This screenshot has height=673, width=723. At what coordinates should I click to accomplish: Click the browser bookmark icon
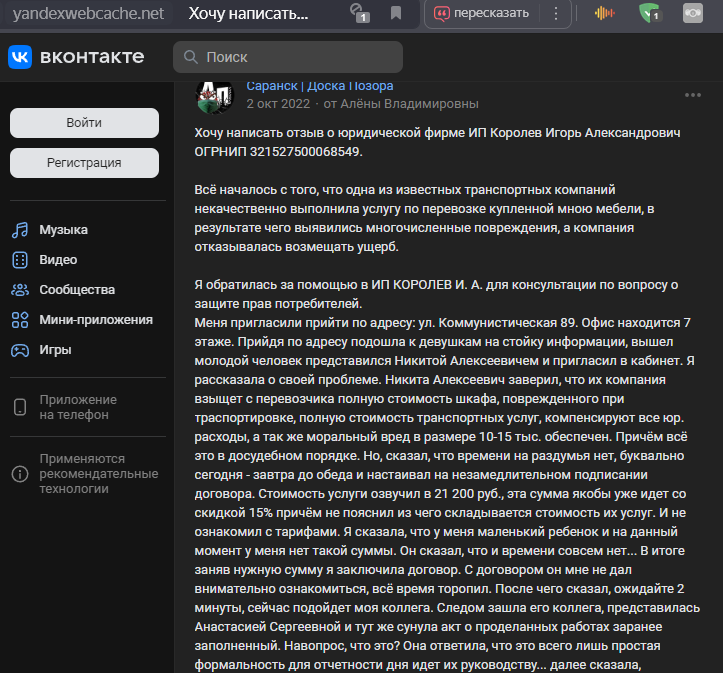point(396,13)
